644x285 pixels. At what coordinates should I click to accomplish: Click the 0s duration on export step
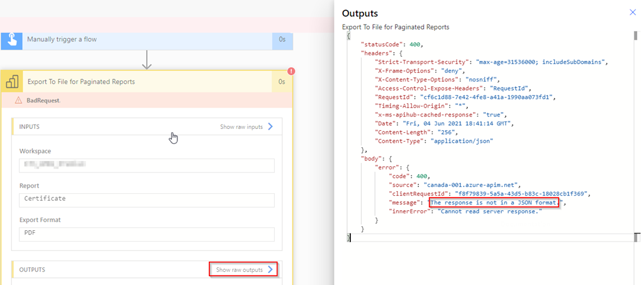coord(282,82)
